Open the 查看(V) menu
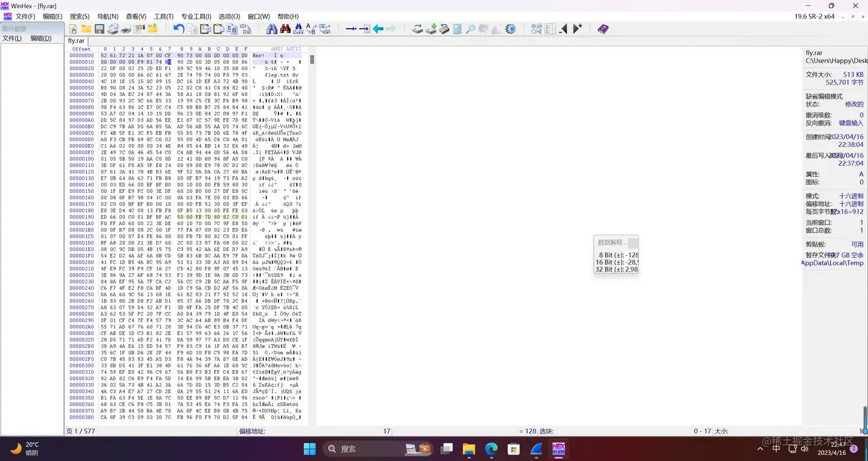This screenshot has width=868, height=461. tap(136, 17)
